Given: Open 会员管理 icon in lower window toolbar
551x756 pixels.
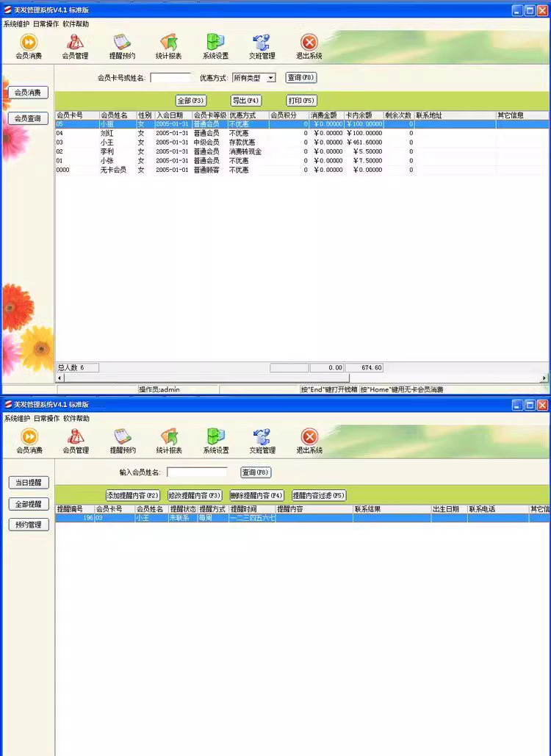Looking at the screenshot, I should tap(76, 441).
